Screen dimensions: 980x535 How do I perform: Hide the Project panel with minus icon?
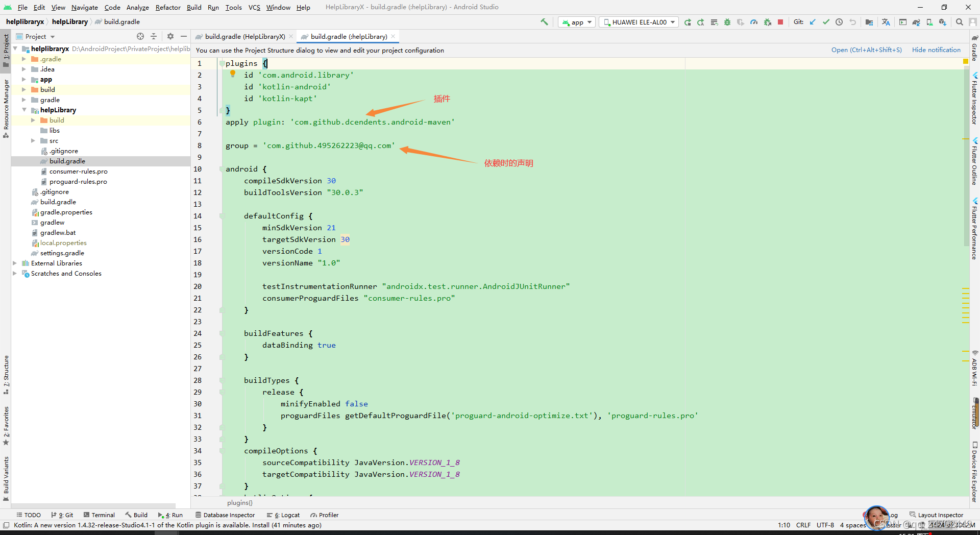point(184,36)
